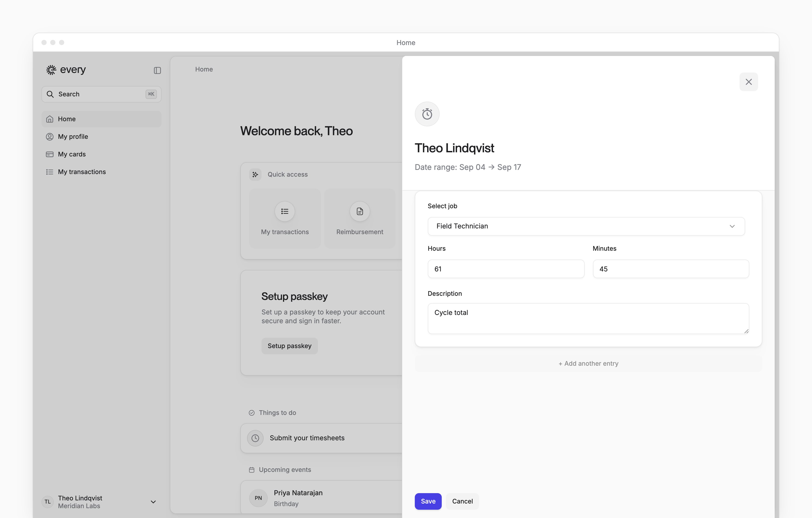Click the Setup passkey button
Viewport: 812px width, 518px height.
click(x=289, y=346)
